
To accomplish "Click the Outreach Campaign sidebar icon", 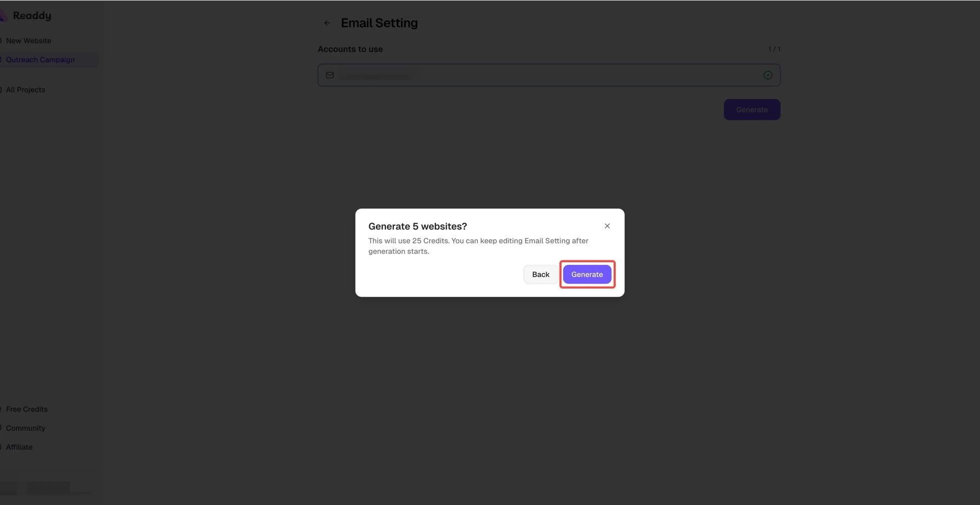I will [x=1, y=60].
